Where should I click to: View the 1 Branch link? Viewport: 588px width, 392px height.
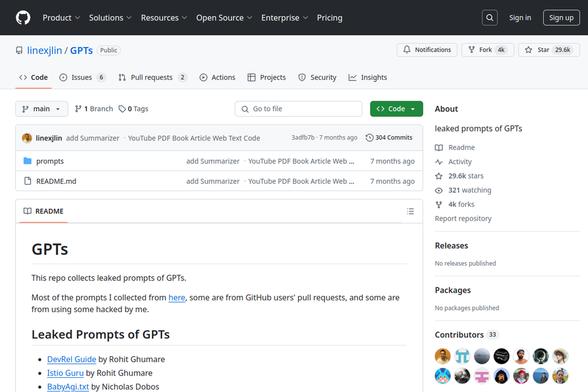(93, 109)
